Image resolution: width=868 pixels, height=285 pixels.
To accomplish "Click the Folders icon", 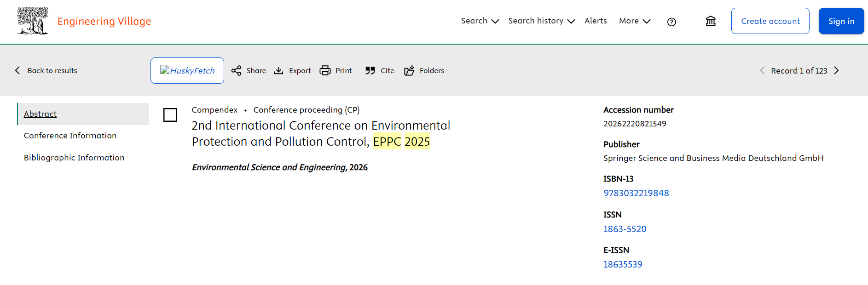I will (x=409, y=70).
